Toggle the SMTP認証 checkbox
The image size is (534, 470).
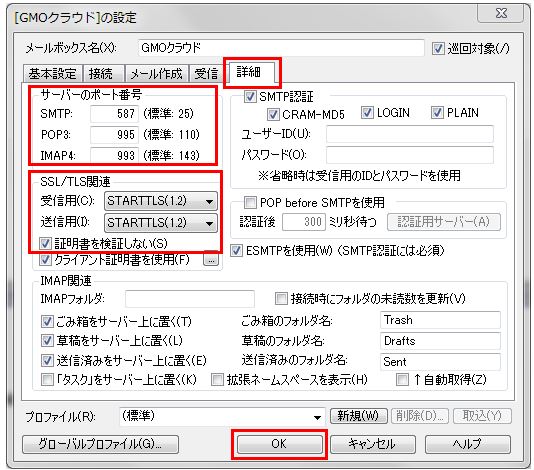[x=250, y=97]
